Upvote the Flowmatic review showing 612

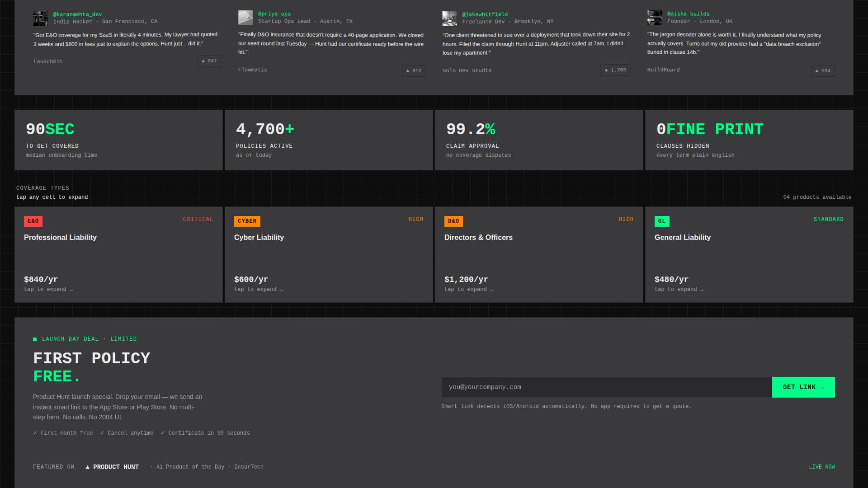(x=414, y=71)
